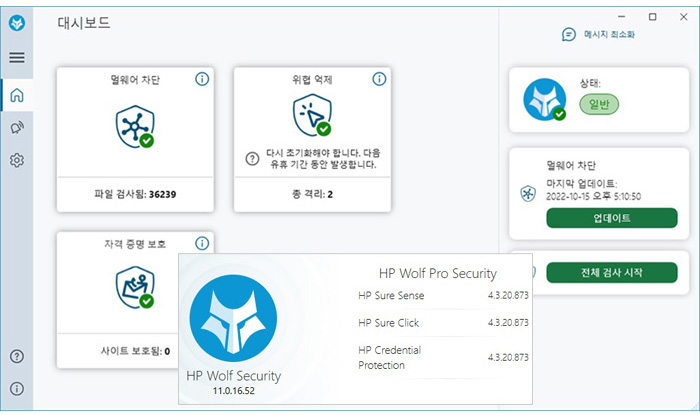The height and width of the screenshot is (415, 700).
Task: Click the message bubble icon
Action: point(569,34)
